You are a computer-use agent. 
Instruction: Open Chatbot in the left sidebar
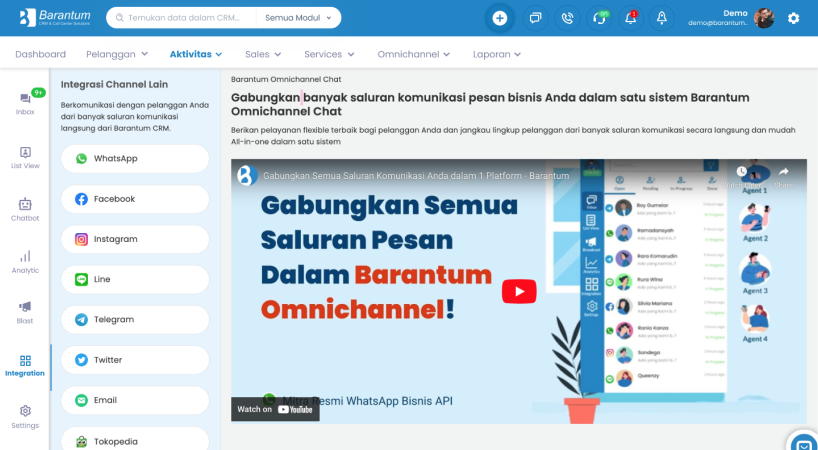pos(25,209)
